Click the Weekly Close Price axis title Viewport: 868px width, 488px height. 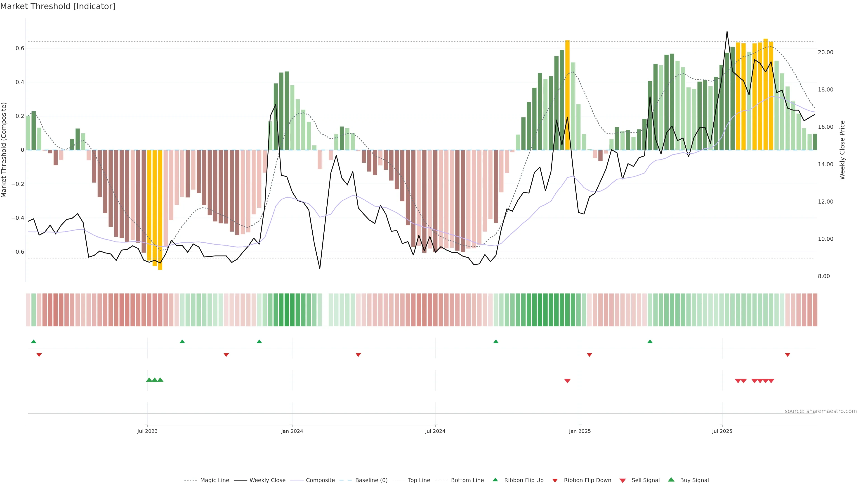pos(842,150)
